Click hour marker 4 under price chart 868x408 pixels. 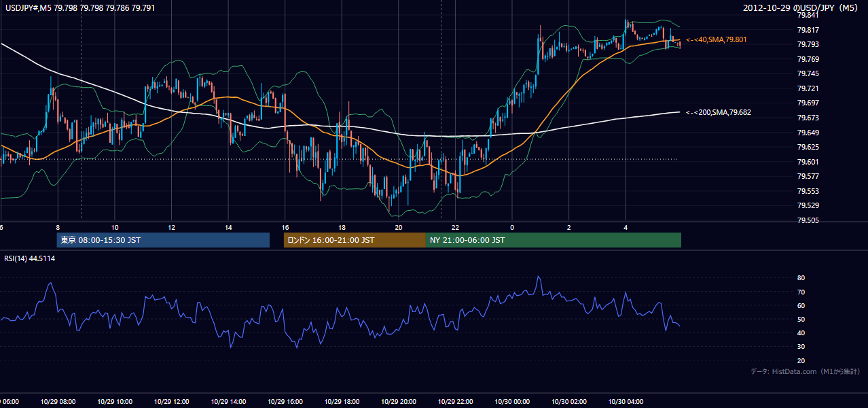tap(626, 228)
